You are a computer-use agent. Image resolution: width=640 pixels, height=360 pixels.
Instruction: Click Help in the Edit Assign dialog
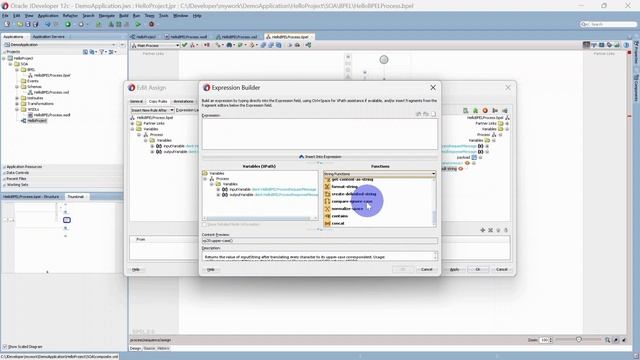pos(136,269)
